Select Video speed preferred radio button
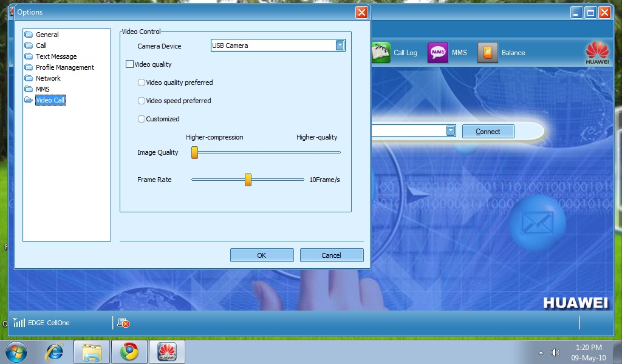The image size is (622, 364). tap(141, 101)
